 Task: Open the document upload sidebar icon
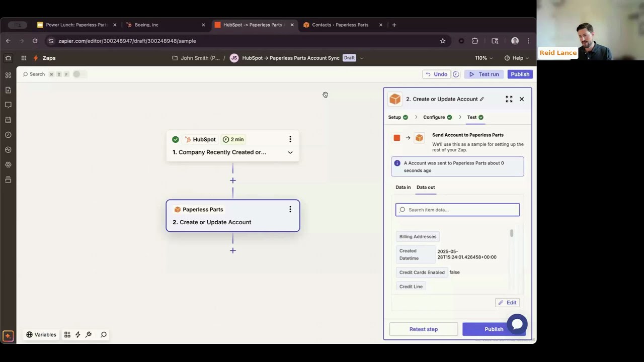[x=8, y=90]
